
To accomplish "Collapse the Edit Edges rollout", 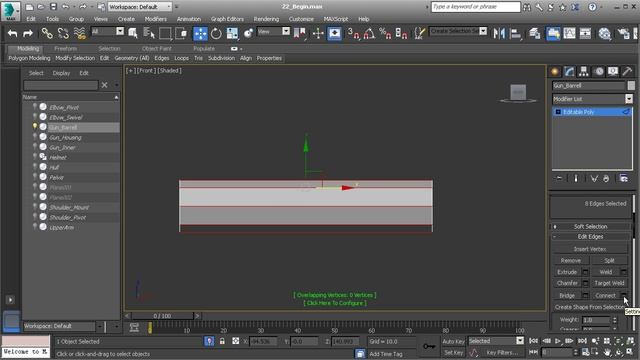I will click(590, 237).
